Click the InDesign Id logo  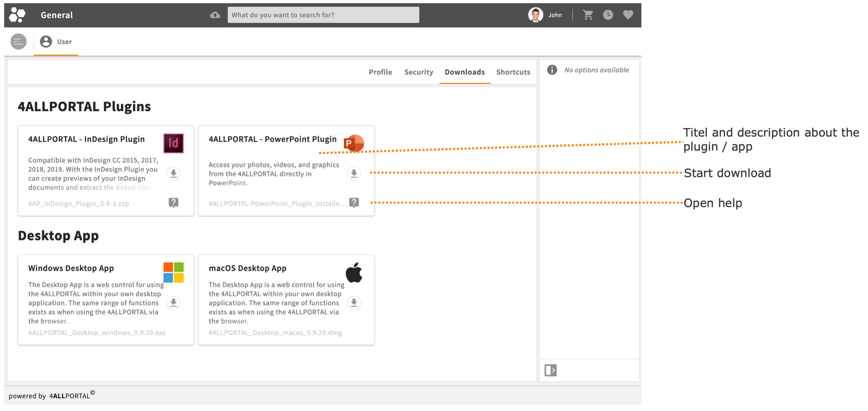point(174,143)
